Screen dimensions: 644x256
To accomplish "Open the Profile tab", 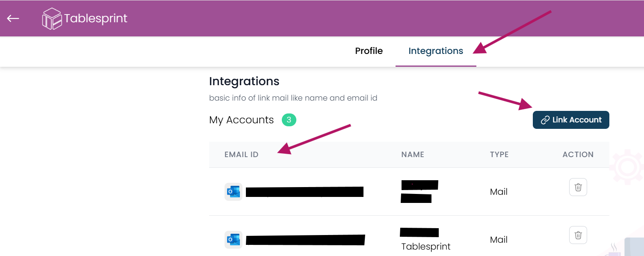I will point(369,51).
